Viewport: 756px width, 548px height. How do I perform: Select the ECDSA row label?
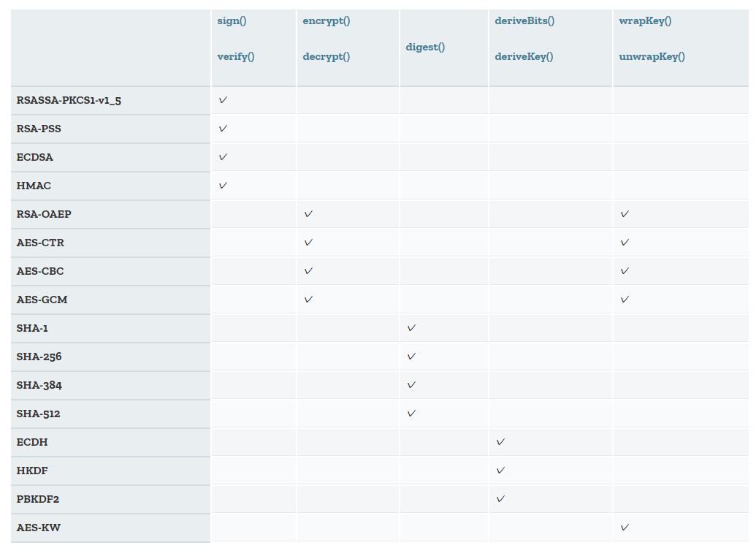35,157
